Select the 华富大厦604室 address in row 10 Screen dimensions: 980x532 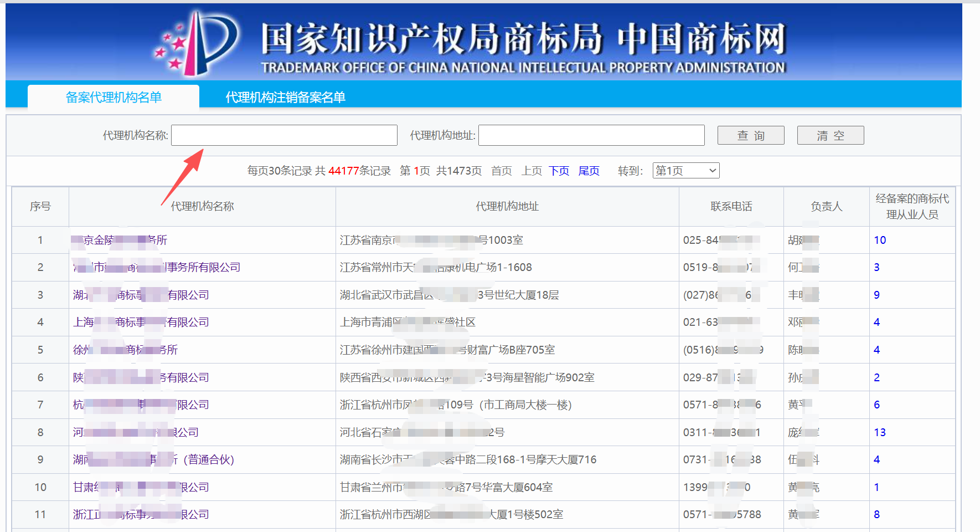(446, 487)
